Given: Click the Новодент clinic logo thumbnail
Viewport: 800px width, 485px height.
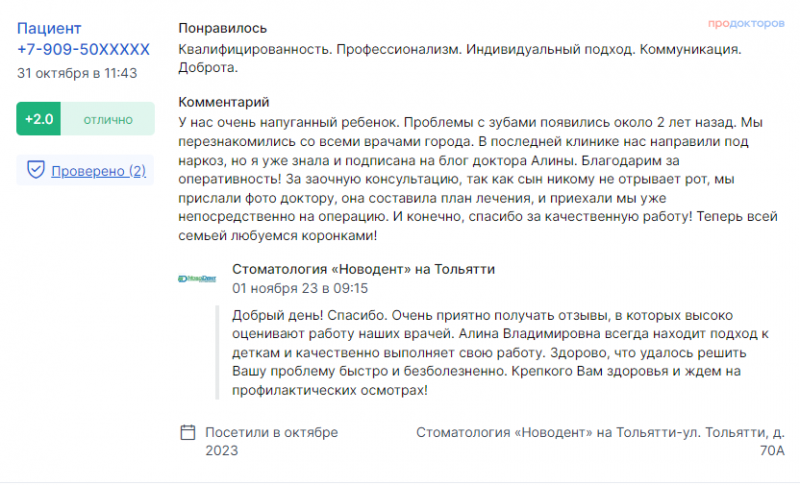Looking at the screenshot, I should click(197, 278).
